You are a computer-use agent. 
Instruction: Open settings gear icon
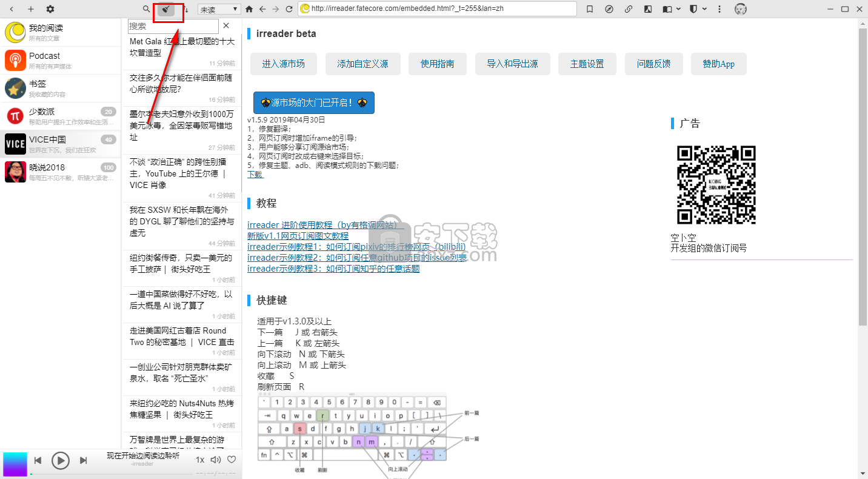click(x=50, y=9)
